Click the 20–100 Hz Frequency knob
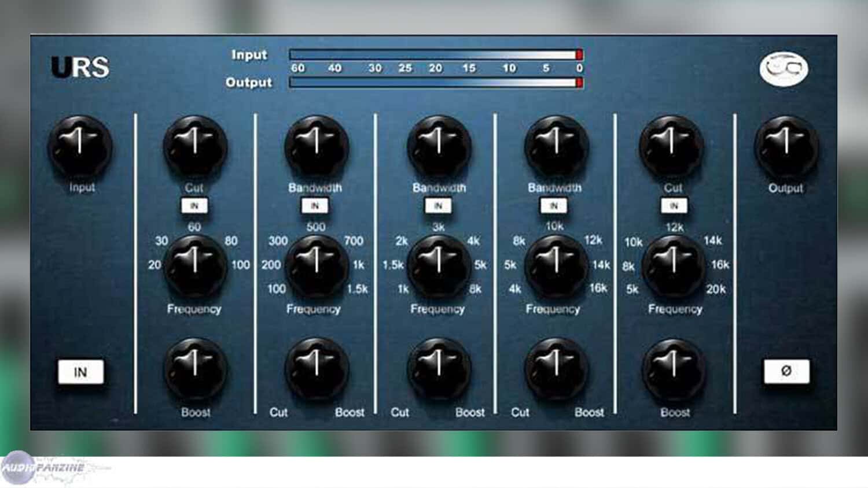This screenshot has width=868, height=488. pos(195,266)
